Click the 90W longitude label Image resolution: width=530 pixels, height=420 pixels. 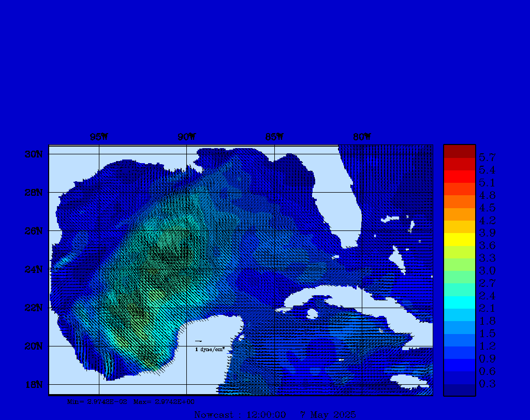pyautogui.click(x=186, y=137)
